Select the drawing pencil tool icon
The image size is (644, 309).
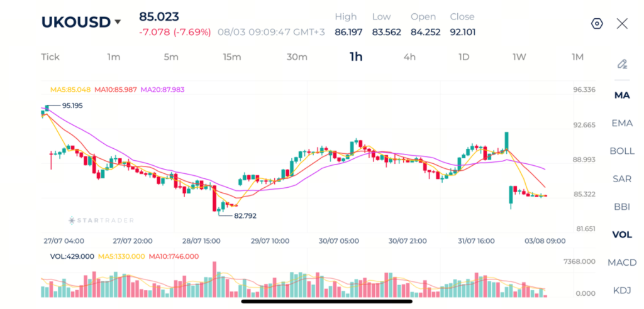(x=622, y=64)
